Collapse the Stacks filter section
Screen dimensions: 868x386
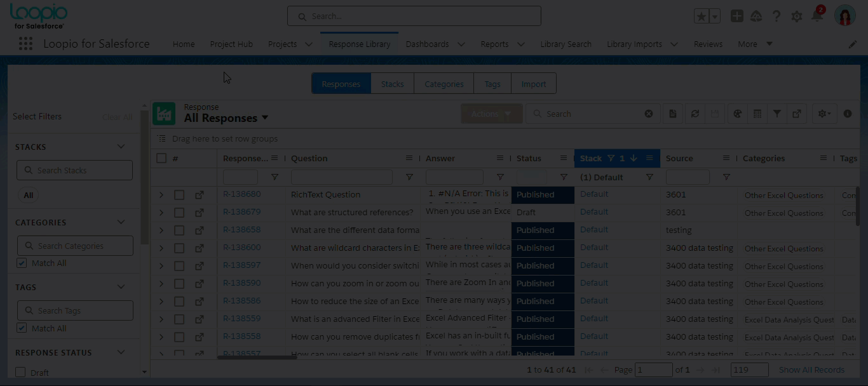[121, 147]
